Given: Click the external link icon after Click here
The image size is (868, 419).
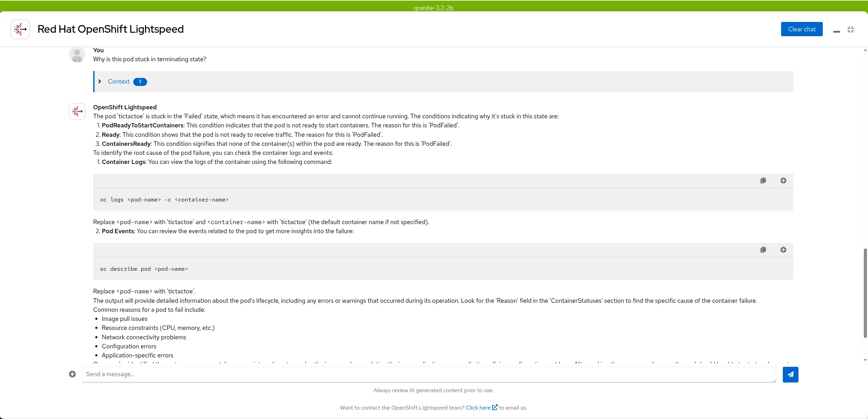Looking at the screenshot, I should (x=495, y=407).
